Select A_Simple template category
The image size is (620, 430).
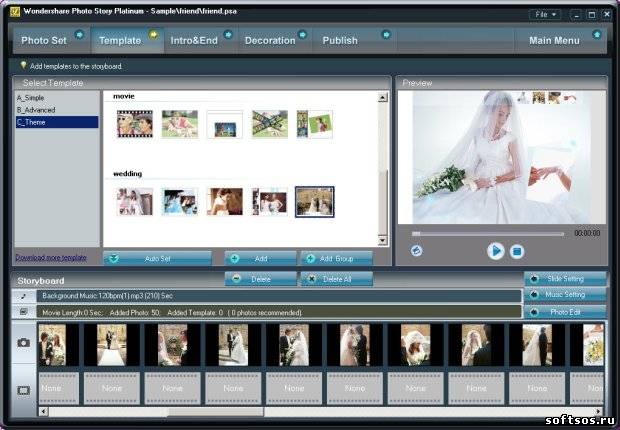30,98
